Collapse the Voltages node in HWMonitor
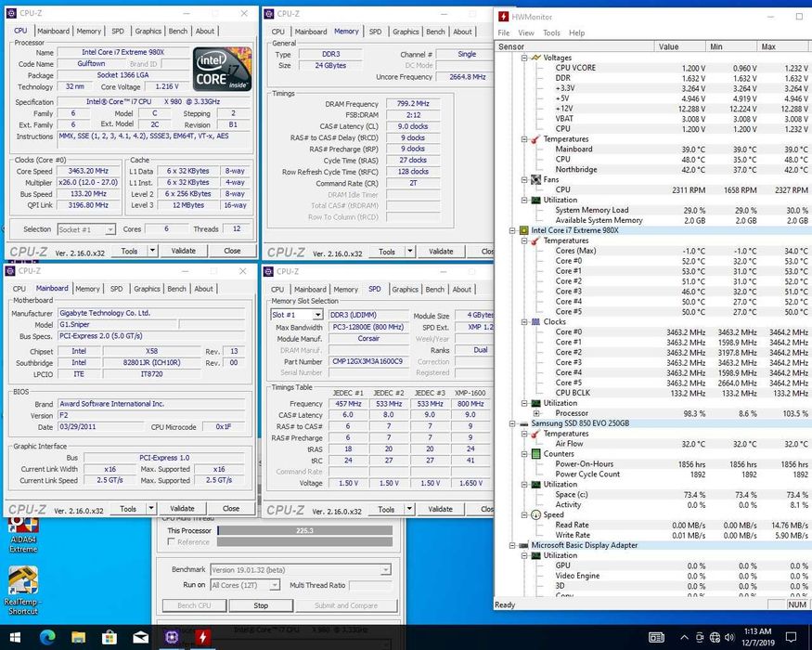This screenshot has height=650, width=812. (x=524, y=58)
